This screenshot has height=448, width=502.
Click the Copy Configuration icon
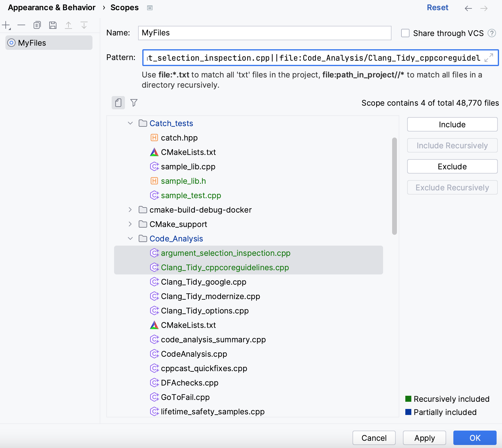[x=37, y=25]
